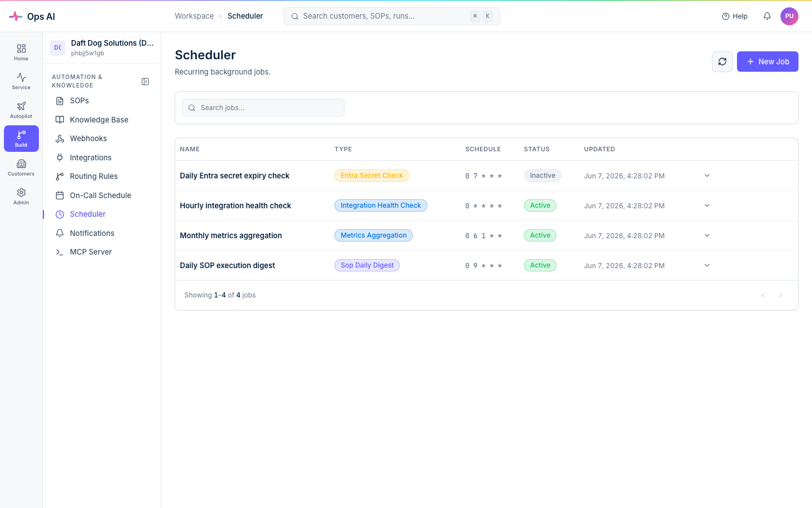Click the Daft Dog Solutions workspace avatar
Viewport: 812px width, 508px height.
tap(58, 48)
